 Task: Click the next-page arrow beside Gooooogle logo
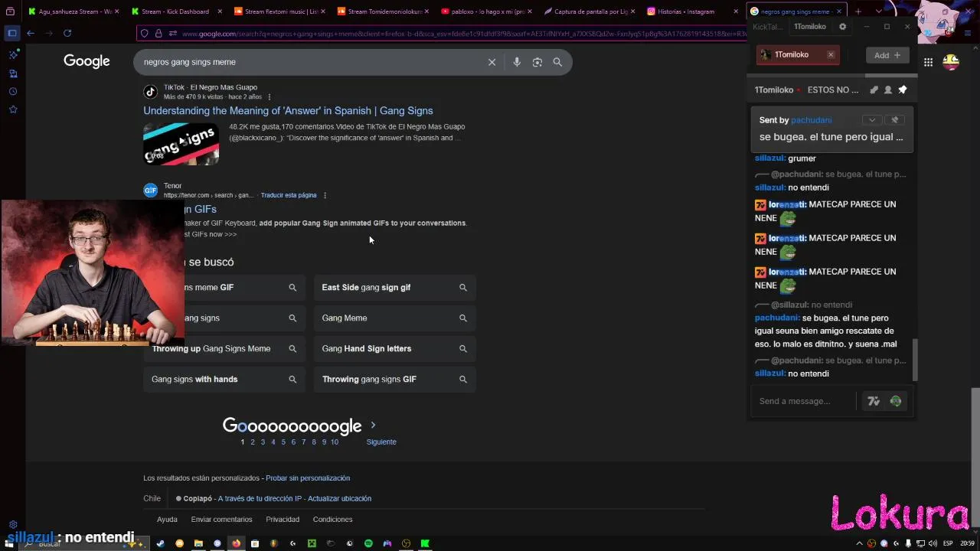[373, 425]
